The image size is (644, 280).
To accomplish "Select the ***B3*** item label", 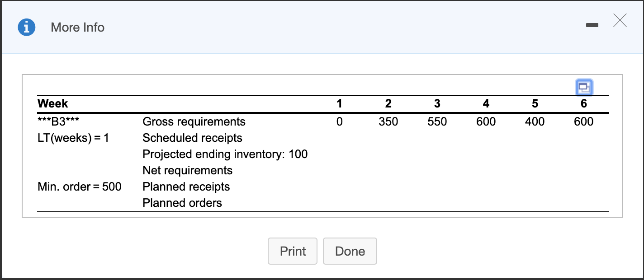I will [x=58, y=121].
